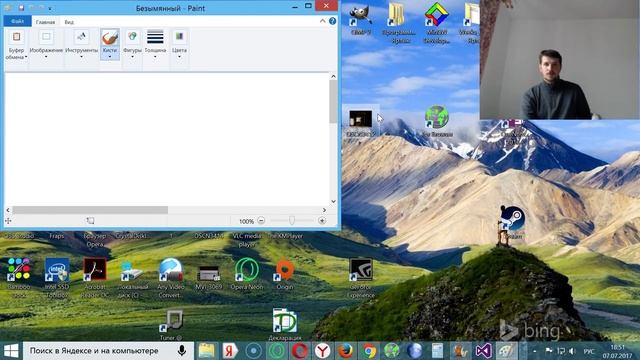The image size is (640, 360).
Task: Open Yandex Browser Y icon on taskbar
Action: pos(322,351)
